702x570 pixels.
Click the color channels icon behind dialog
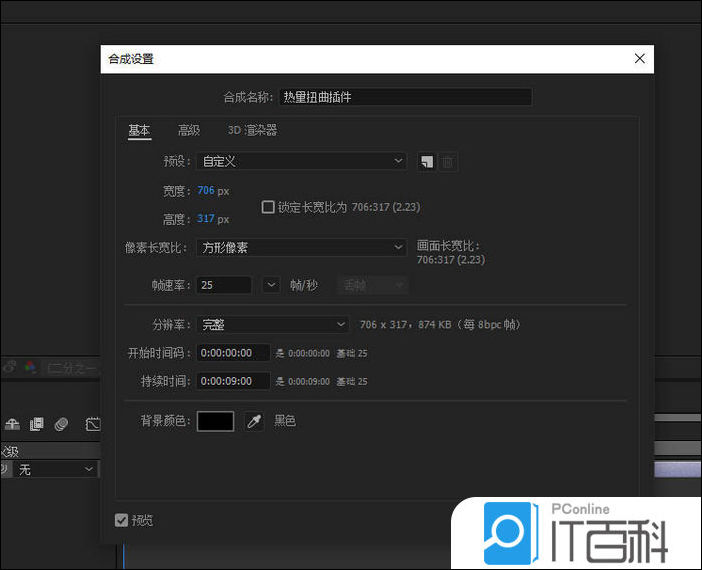tap(30, 368)
